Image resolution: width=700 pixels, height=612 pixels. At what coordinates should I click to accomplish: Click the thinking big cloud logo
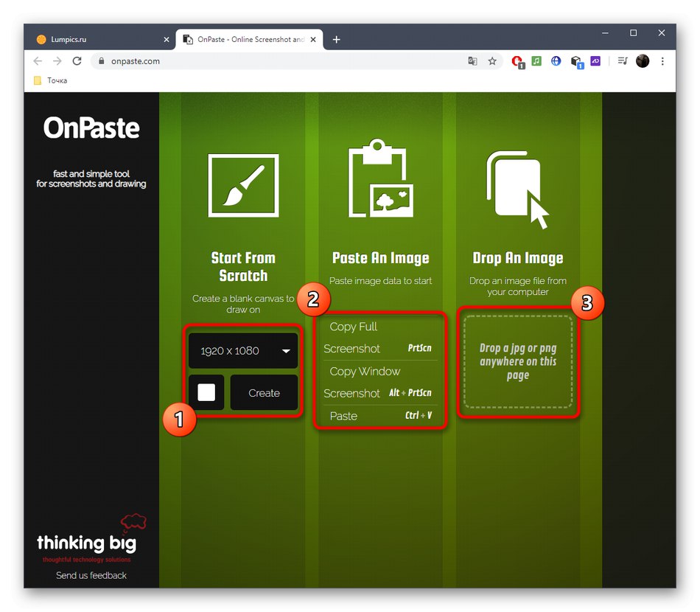coord(133,521)
